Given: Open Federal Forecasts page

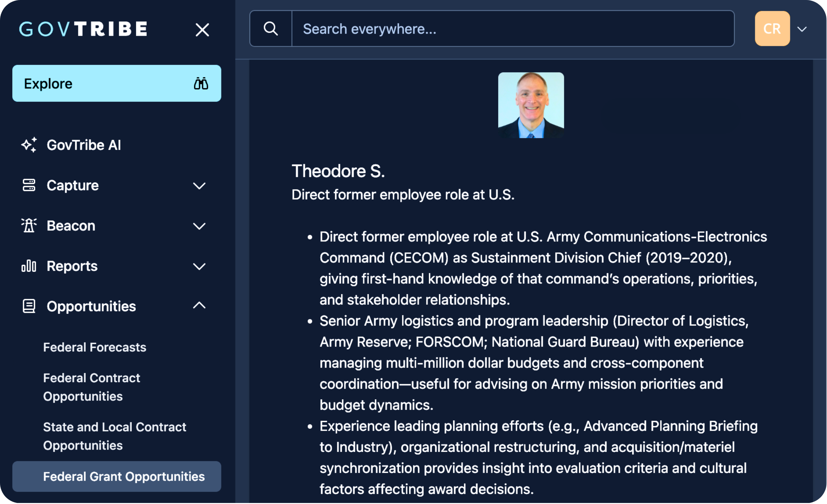Looking at the screenshot, I should 95,347.
